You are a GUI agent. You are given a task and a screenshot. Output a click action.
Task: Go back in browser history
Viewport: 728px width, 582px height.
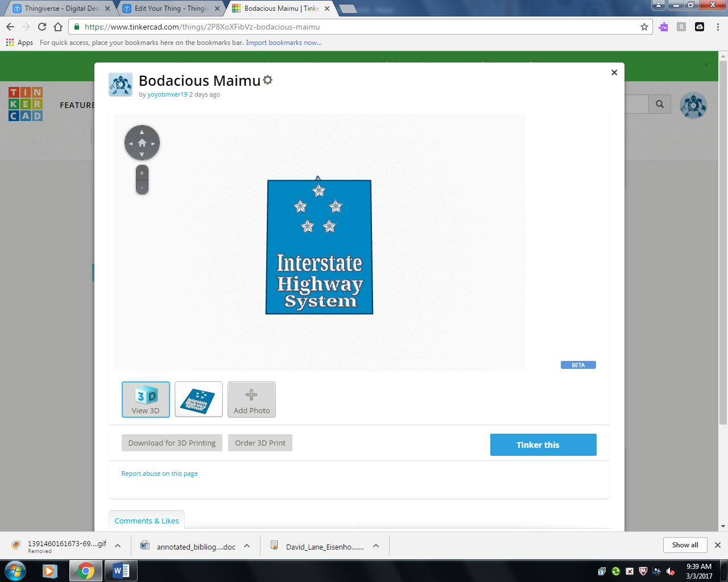coord(10,27)
